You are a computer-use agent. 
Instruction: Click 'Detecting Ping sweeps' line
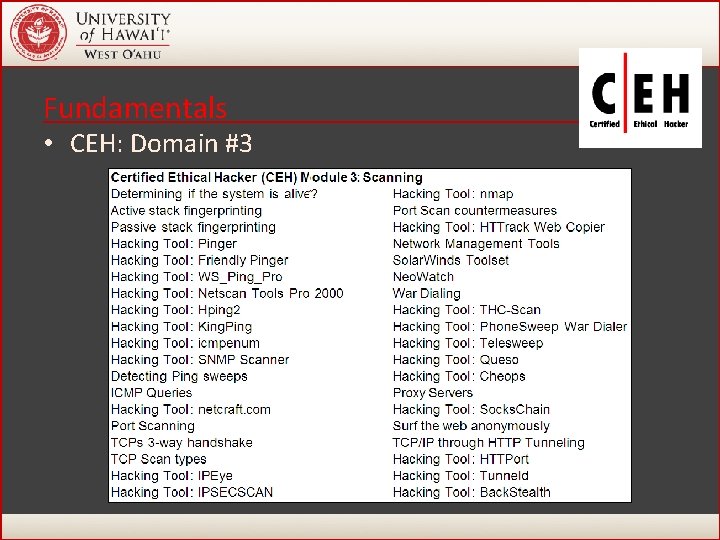pyautogui.click(x=179, y=376)
